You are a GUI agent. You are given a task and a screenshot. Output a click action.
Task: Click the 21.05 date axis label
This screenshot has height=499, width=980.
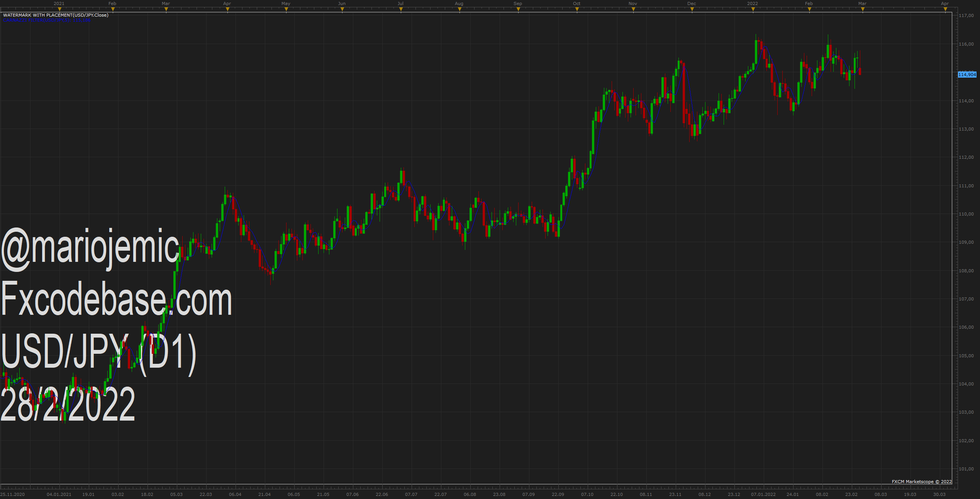(x=323, y=494)
